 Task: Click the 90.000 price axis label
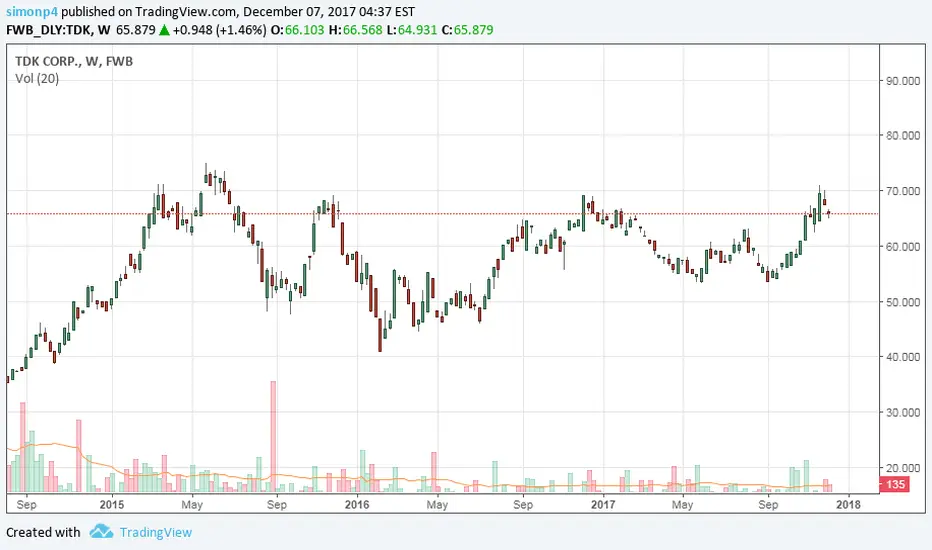[902, 80]
